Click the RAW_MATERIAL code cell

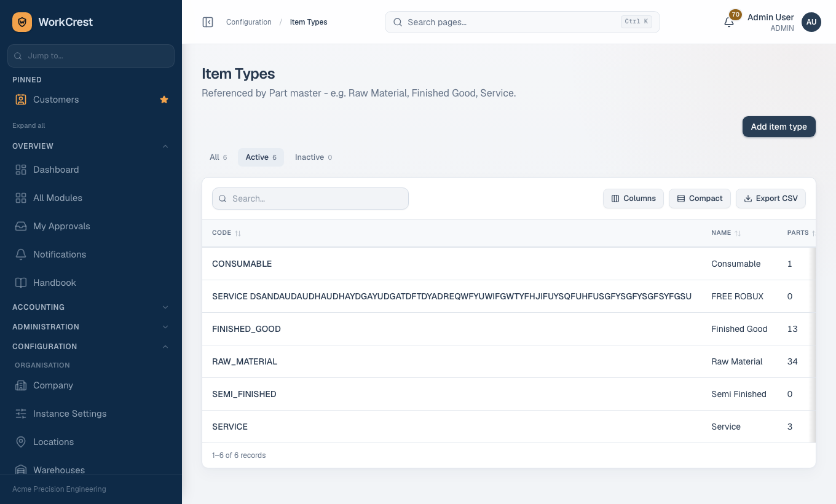[x=245, y=361]
